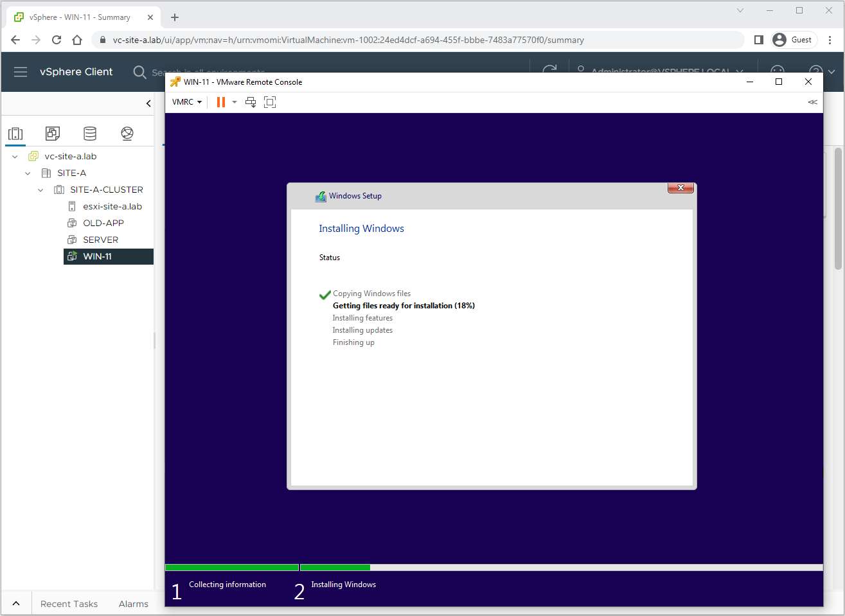Click the Installing Windows progress bar segment
Viewport: 845px width, 616px height.
(561, 568)
